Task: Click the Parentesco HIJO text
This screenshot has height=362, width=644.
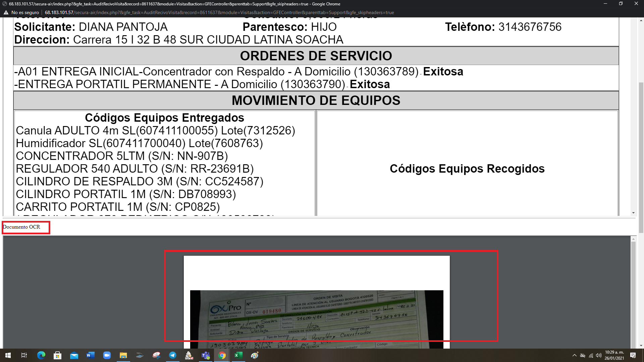Action: click(x=289, y=27)
